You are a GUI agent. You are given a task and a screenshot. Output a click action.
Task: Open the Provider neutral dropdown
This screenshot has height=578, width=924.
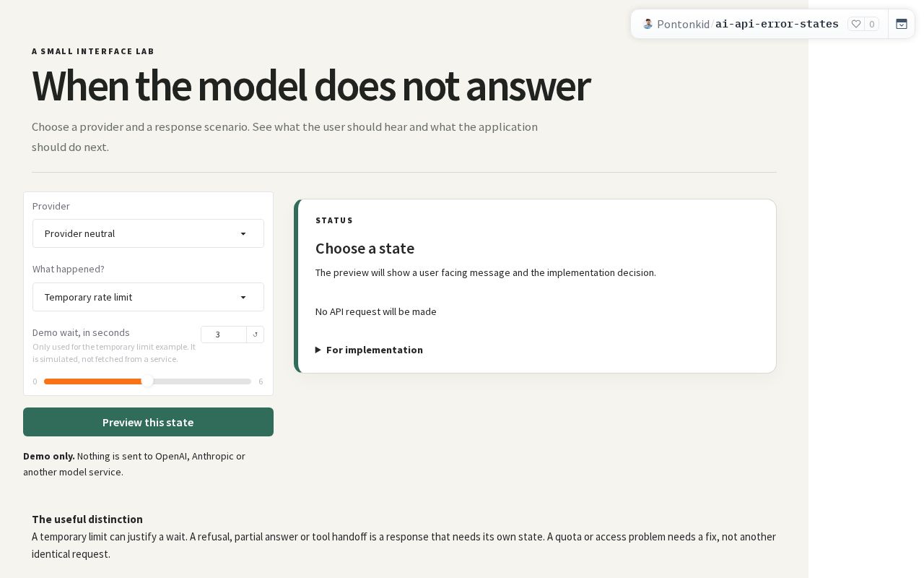coord(148,233)
